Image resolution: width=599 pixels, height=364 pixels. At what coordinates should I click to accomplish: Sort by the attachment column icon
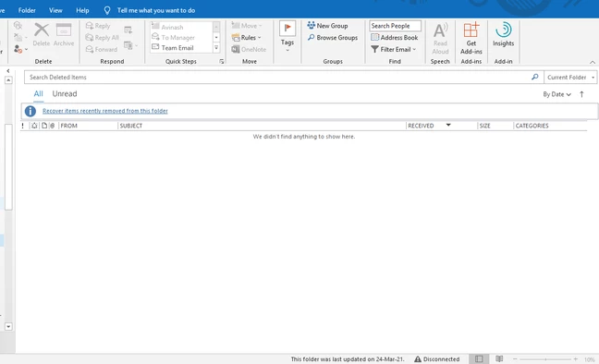53,126
